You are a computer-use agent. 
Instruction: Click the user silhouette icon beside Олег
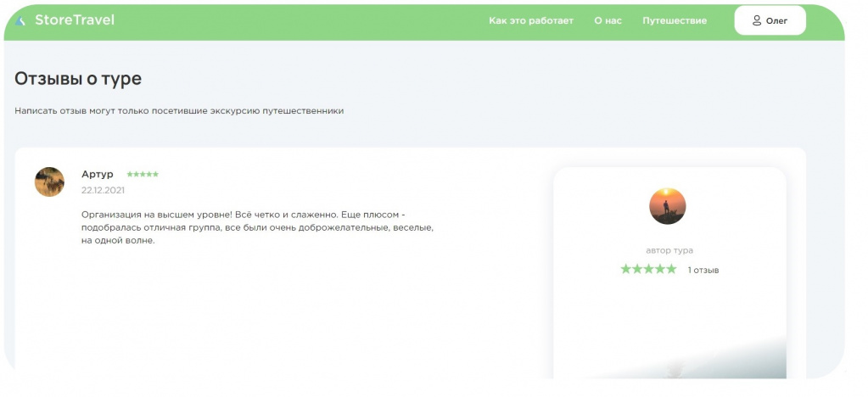757,20
